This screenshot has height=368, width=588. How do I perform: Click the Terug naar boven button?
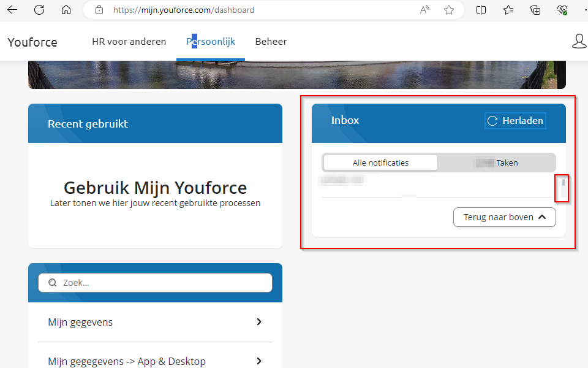tap(504, 217)
